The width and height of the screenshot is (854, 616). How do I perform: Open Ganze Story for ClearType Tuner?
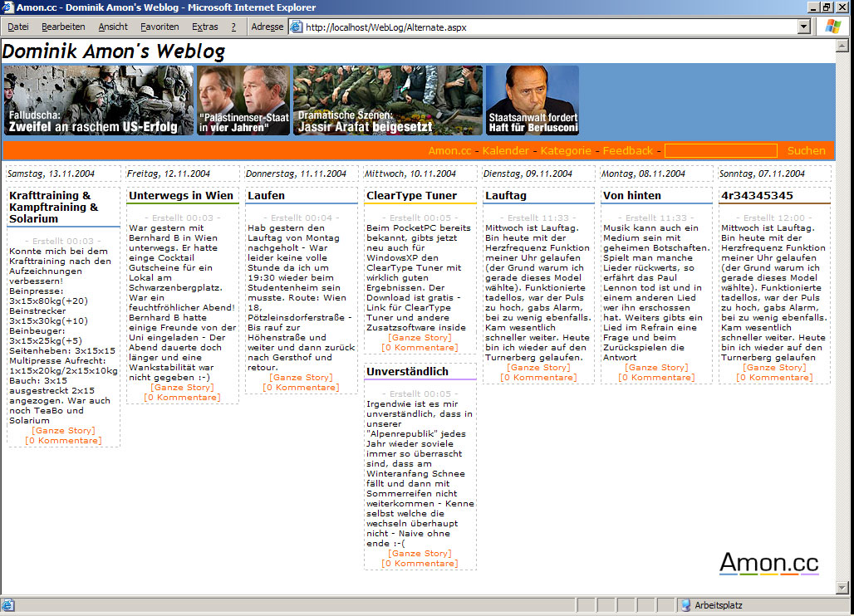point(420,337)
